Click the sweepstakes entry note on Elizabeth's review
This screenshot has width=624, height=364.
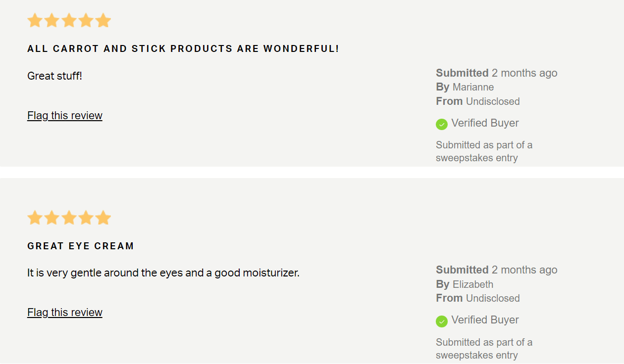click(x=484, y=349)
